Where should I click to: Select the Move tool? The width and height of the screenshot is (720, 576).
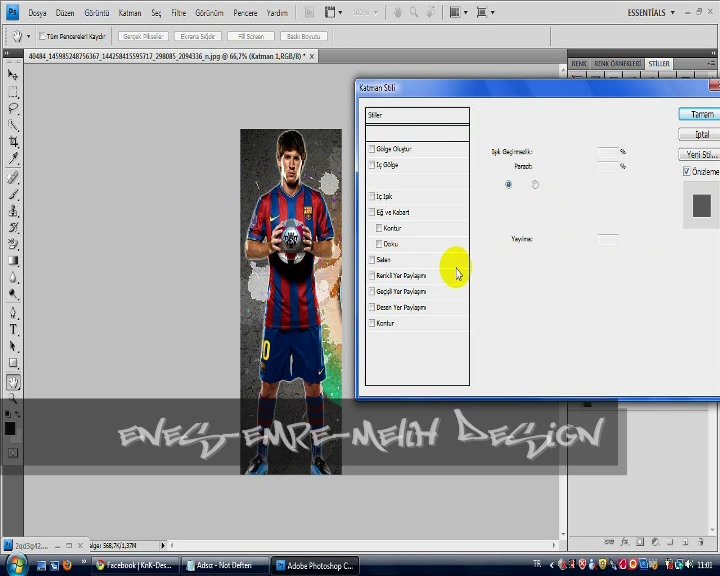tap(13, 75)
